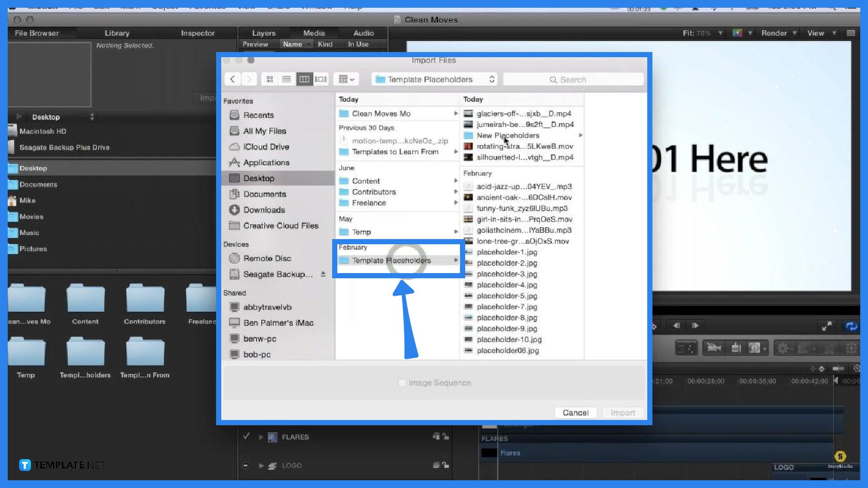This screenshot has width=868, height=488.
Task: Click the camera icon in Motion's toolbar
Action: click(x=713, y=348)
